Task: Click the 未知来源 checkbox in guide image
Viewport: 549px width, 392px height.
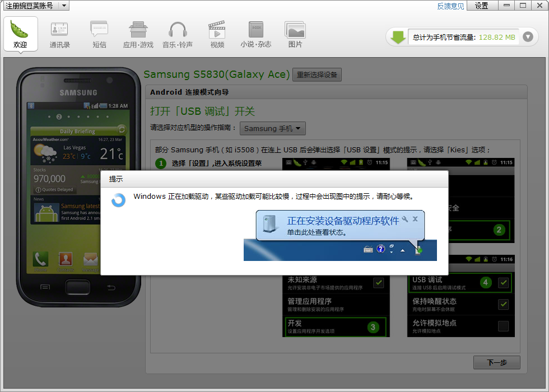Action: point(379,282)
